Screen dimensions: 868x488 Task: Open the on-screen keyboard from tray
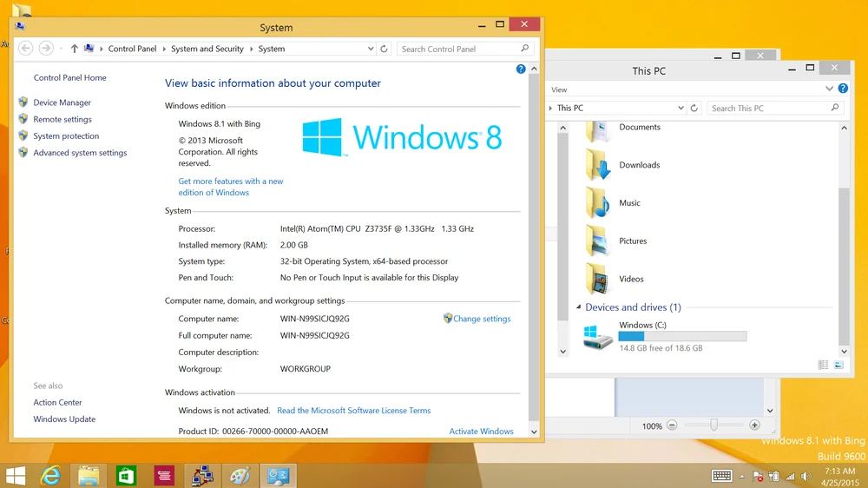click(721, 475)
